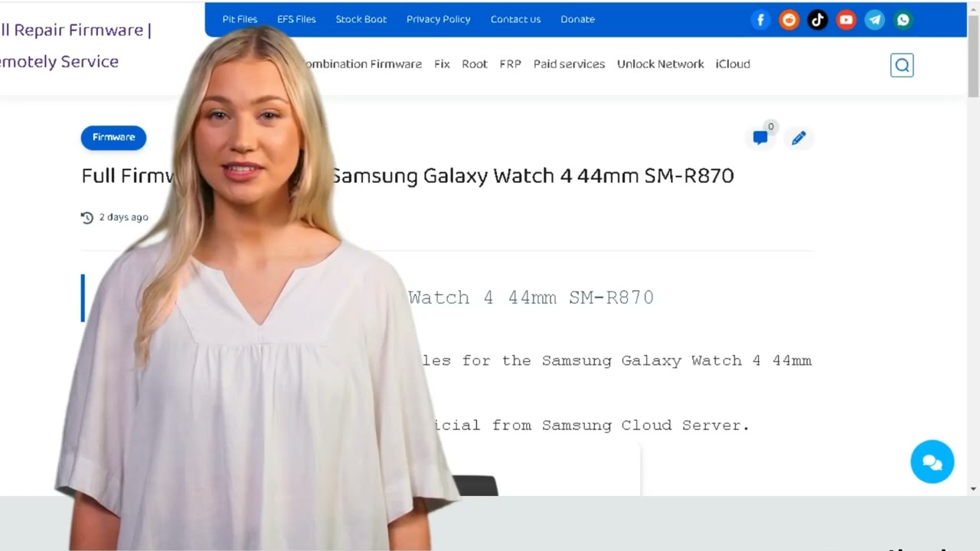Open EFS Files menu link
Screen dimensions: 980x551
pos(296,19)
